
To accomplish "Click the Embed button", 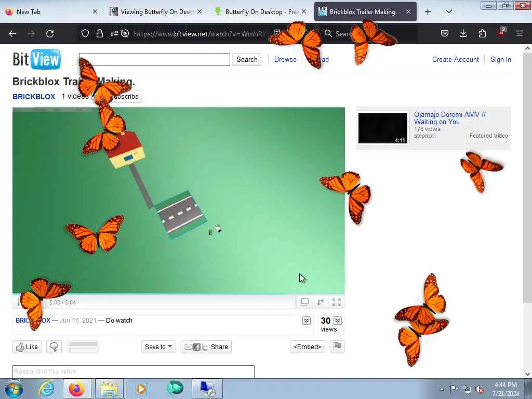I will (308, 347).
